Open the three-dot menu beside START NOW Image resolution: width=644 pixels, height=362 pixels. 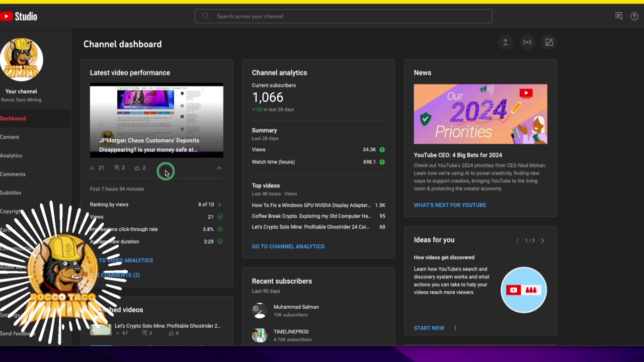pyautogui.click(x=455, y=328)
